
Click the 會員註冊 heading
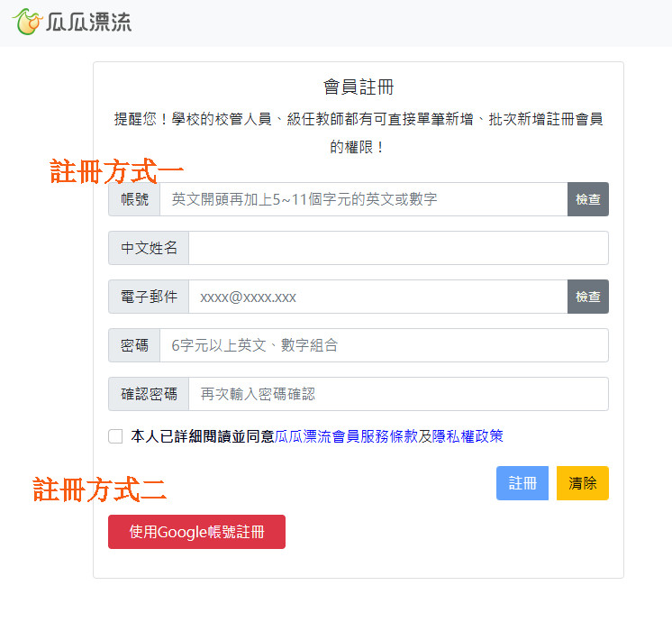pyautogui.click(x=359, y=87)
